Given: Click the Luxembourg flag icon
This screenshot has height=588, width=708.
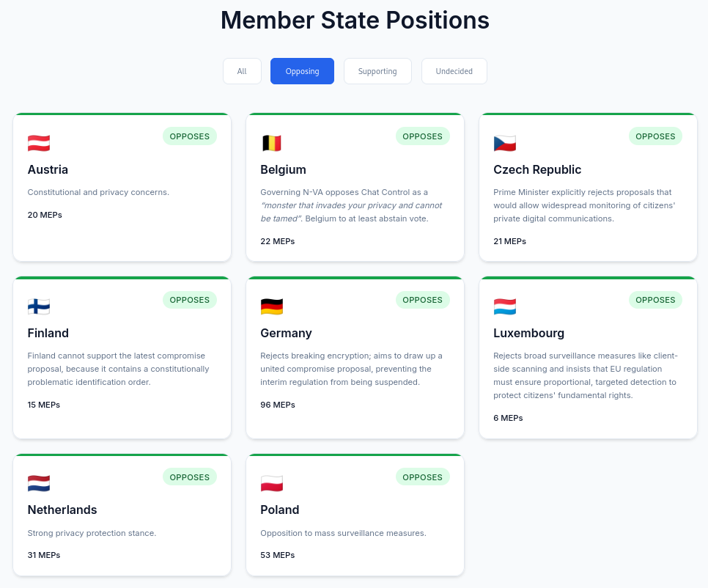Looking at the screenshot, I should [504, 306].
